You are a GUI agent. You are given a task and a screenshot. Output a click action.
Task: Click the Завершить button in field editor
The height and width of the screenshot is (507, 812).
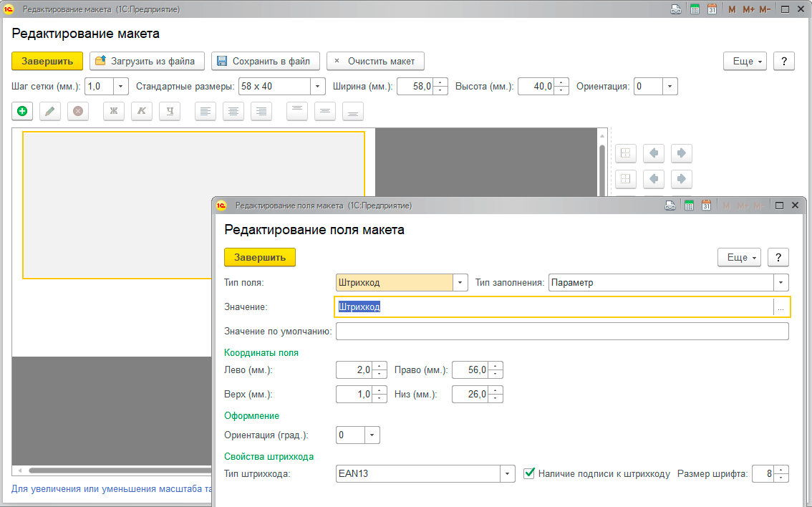tap(260, 257)
